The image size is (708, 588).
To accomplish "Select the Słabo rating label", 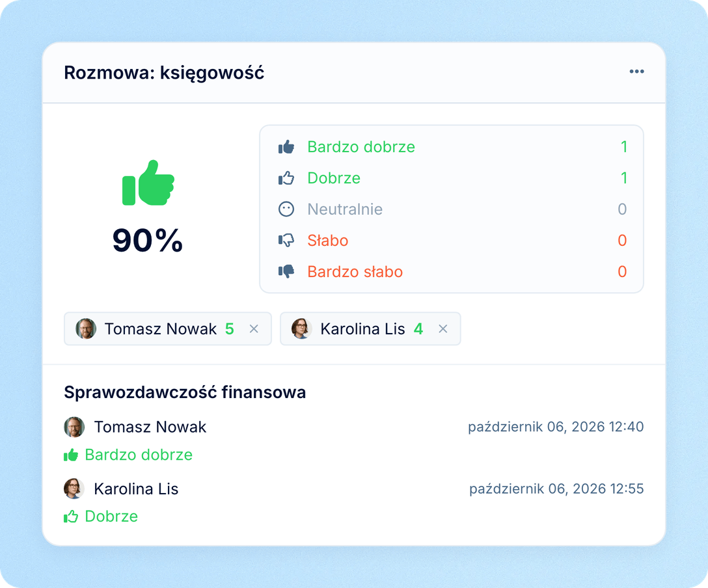I will pos(328,240).
